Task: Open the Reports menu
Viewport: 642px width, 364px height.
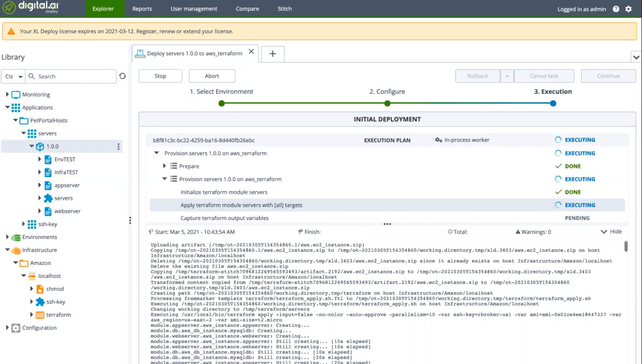Action: (142, 9)
